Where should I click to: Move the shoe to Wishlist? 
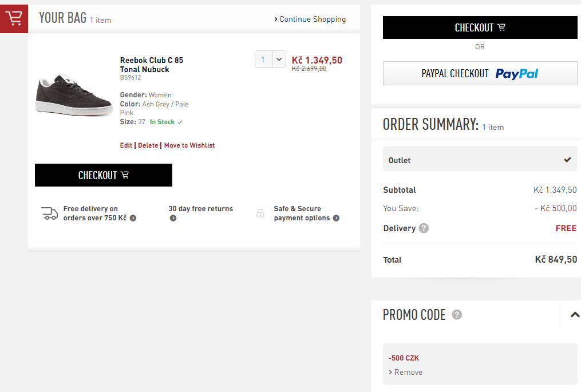[189, 145]
